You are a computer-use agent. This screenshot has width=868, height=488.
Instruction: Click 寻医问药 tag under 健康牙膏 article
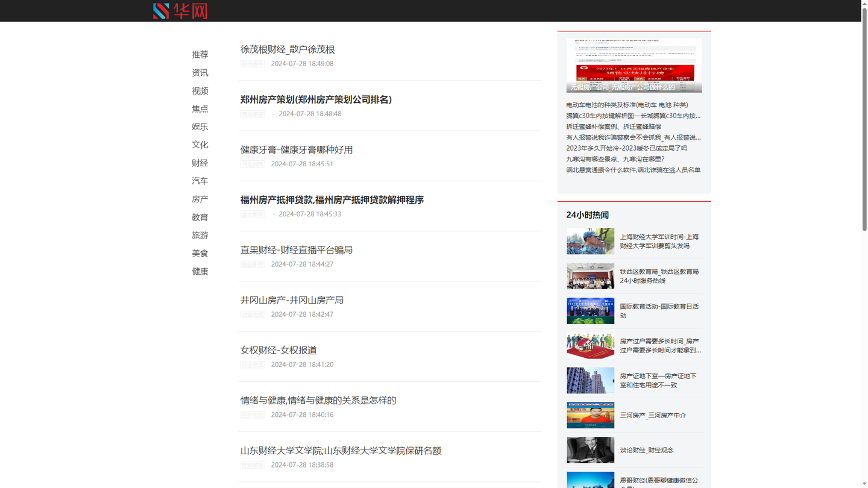coord(253,164)
